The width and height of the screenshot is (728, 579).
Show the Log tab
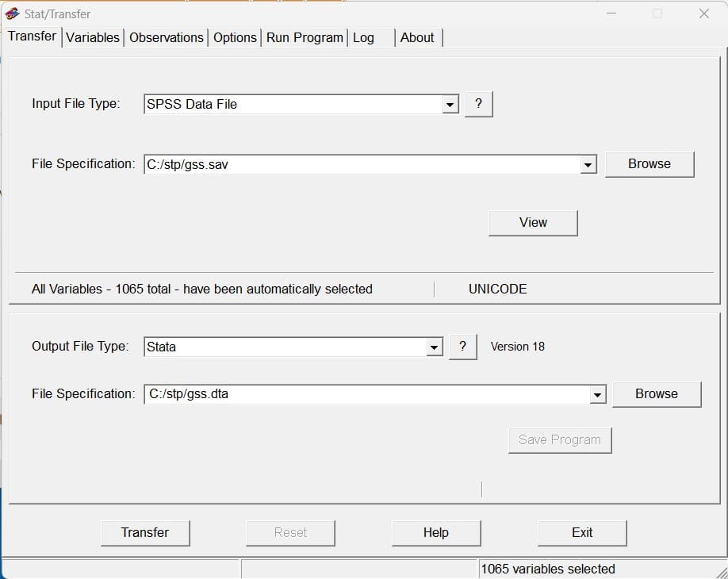pyautogui.click(x=363, y=37)
